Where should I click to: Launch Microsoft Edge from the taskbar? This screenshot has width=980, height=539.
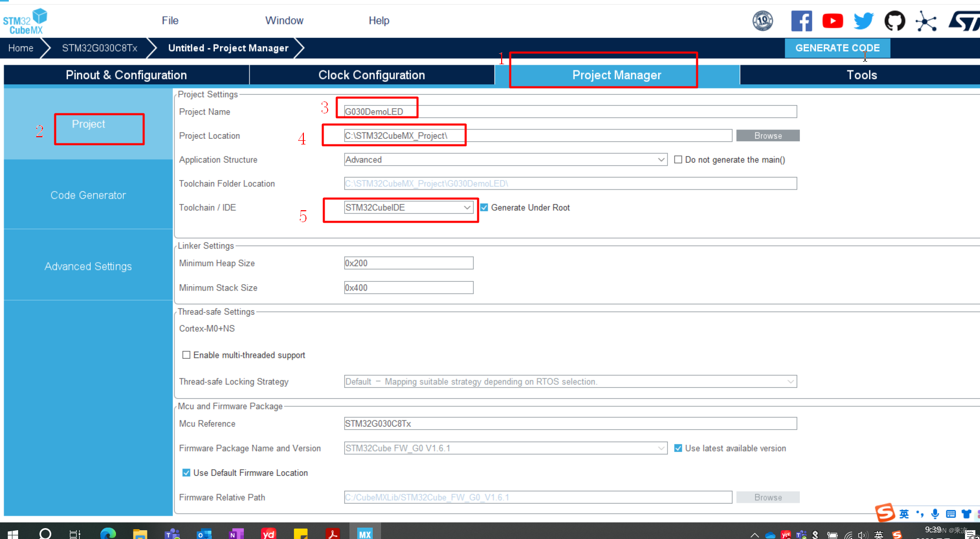(x=108, y=533)
